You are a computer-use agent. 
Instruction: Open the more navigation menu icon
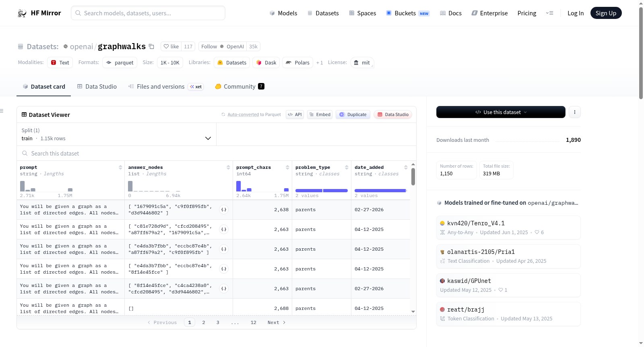tap(549, 13)
